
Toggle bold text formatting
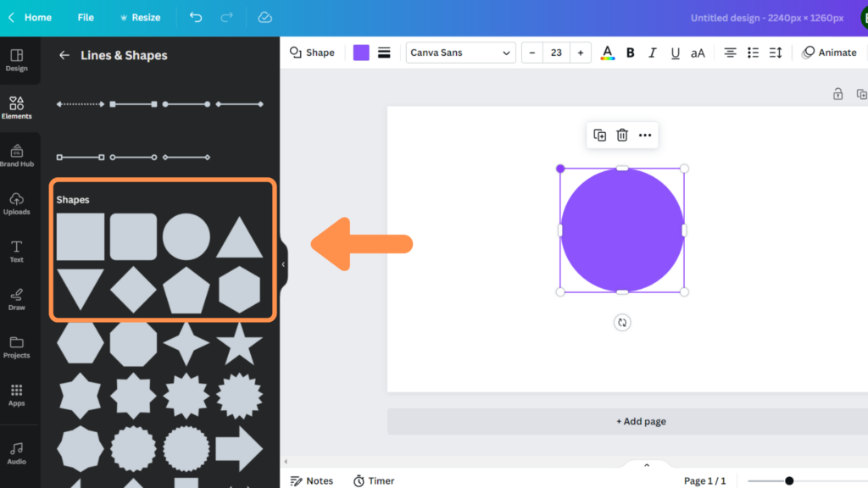click(x=630, y=53)
